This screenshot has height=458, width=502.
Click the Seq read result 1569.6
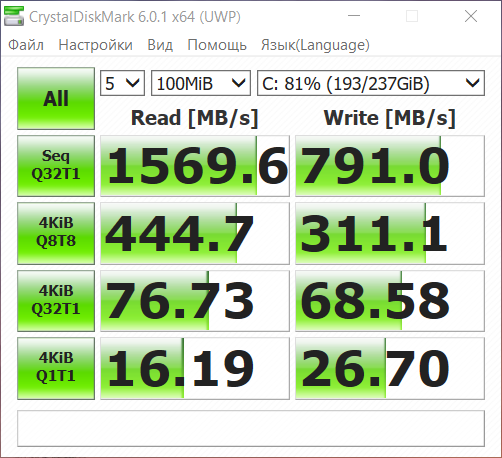coord(195,166)
